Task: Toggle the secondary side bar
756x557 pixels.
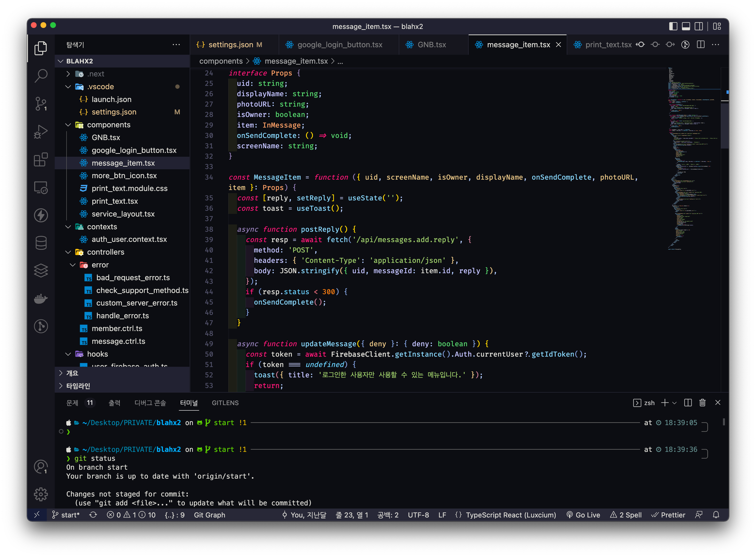Action: click(x=699, y=26)
